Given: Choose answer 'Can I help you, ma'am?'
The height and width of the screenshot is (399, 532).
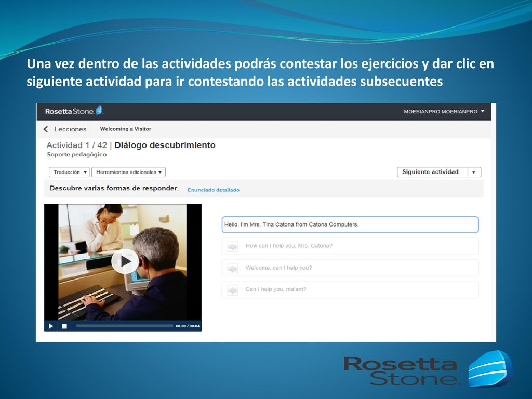Looking at the screenshot, I should [x=350, y=290].
